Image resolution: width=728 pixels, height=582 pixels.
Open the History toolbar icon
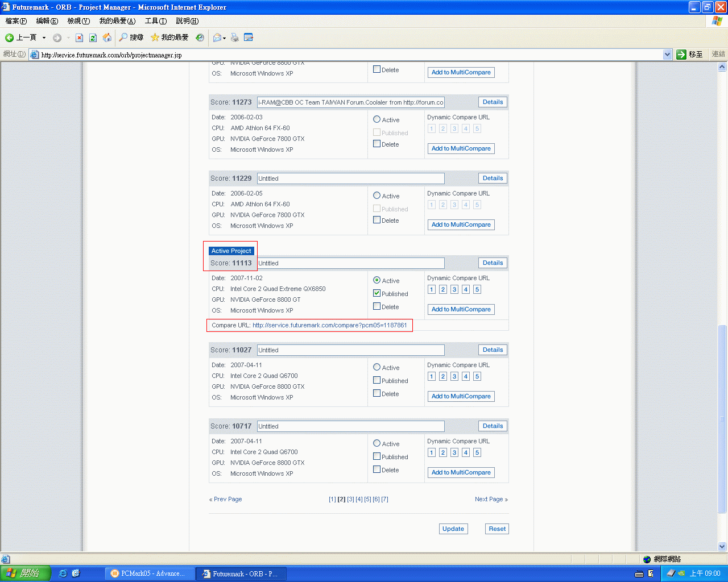click(x=200, y=38)
